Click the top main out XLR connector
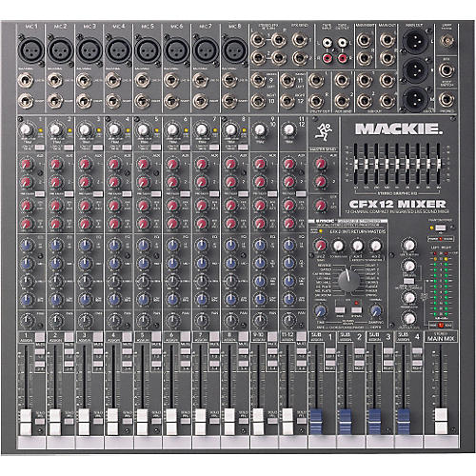Image resolution: width=476 pixels, height=476 pixels. tap(414, 42)
